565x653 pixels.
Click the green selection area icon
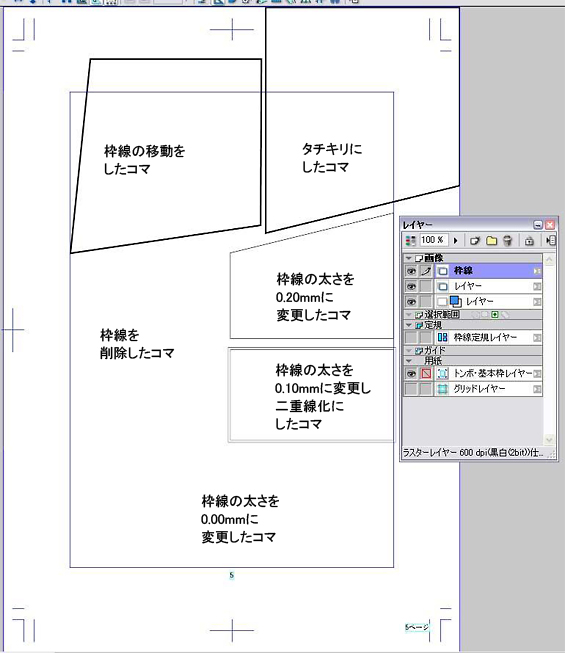point(495,315)
